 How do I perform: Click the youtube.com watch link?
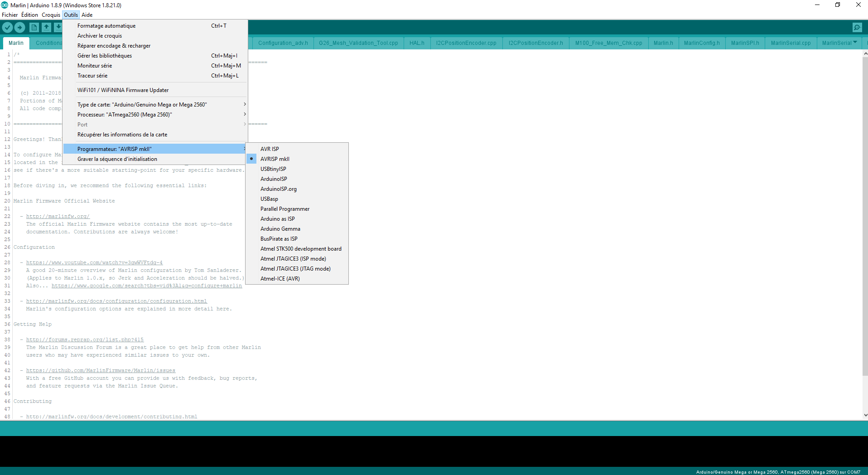pos(94,263)
